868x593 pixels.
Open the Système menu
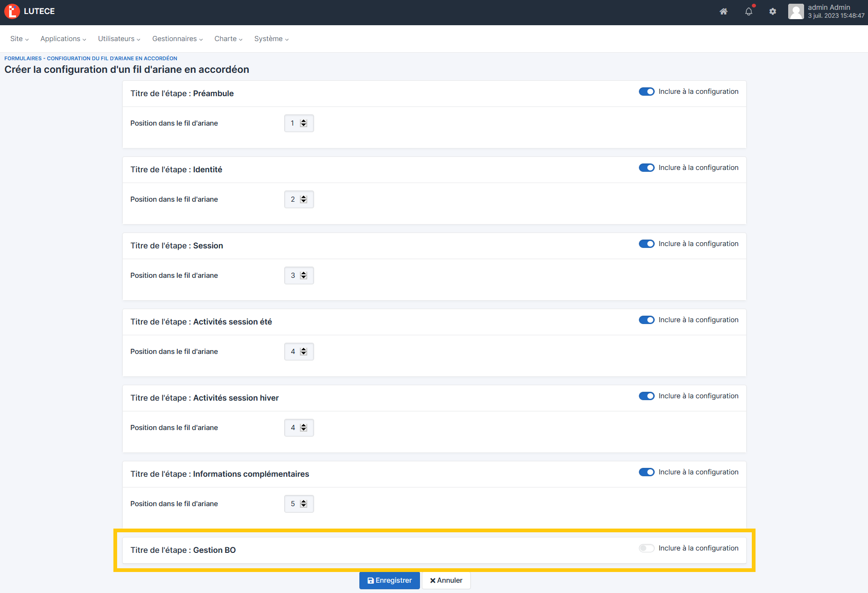(x=271, y=39)
